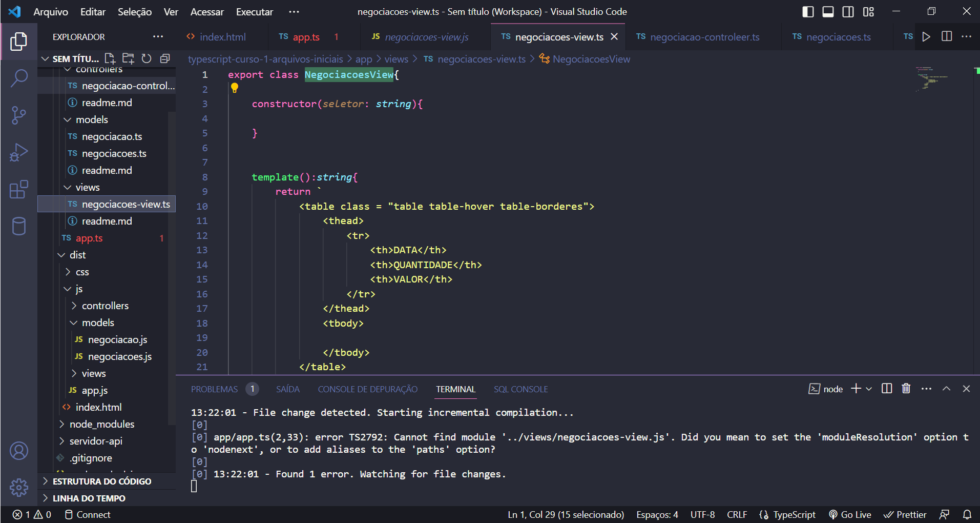Maximize the terminal panel size
980x523 pixels.
947,389
